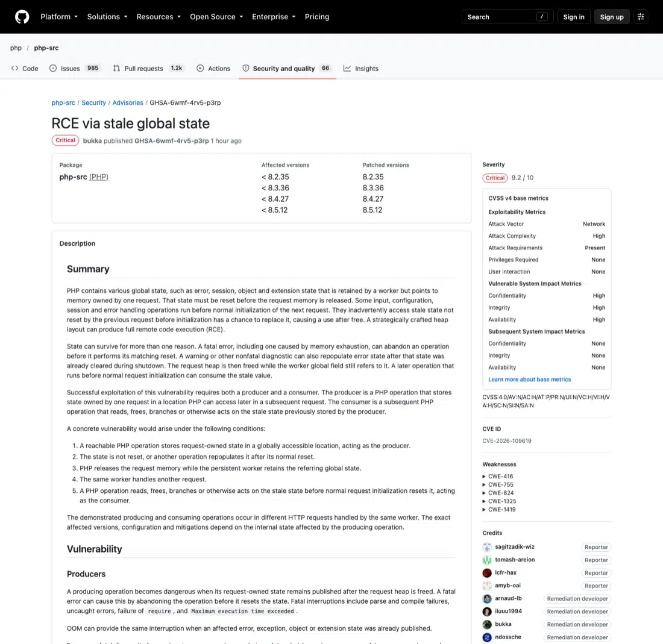663x644 pixels.
Task: Expand the Resources menu
Action: tap(159, 17)
